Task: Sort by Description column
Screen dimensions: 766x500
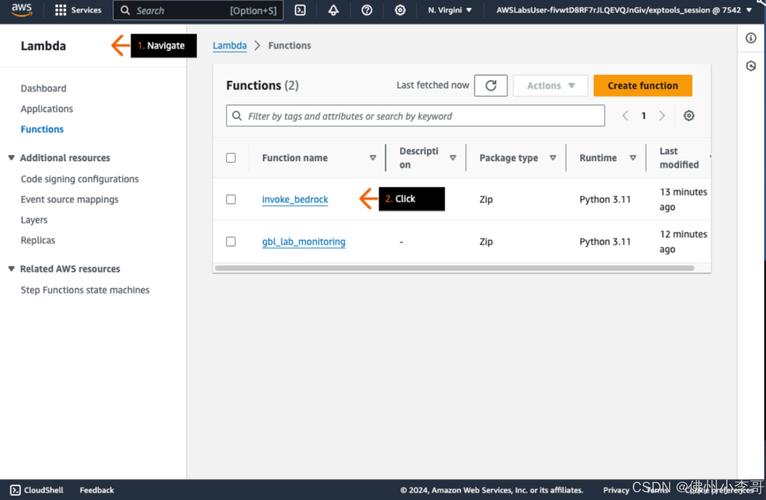Action: point(453,158)
